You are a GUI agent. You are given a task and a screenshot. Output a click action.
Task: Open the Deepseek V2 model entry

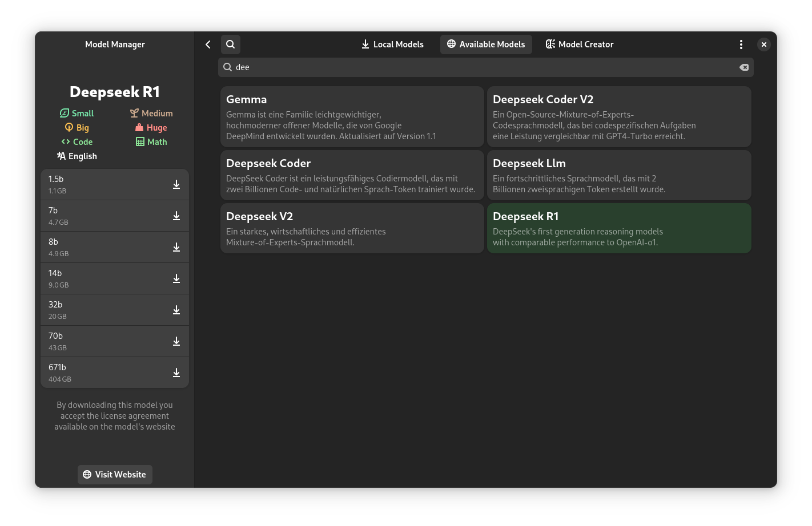352,228
